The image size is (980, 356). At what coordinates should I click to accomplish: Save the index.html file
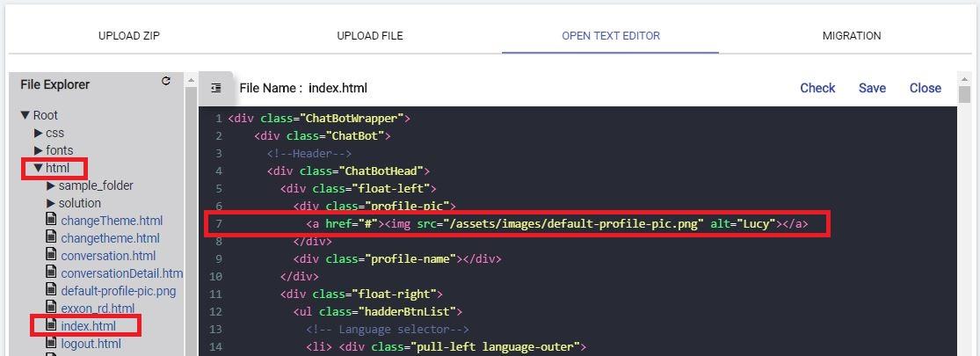click(872, 88)
